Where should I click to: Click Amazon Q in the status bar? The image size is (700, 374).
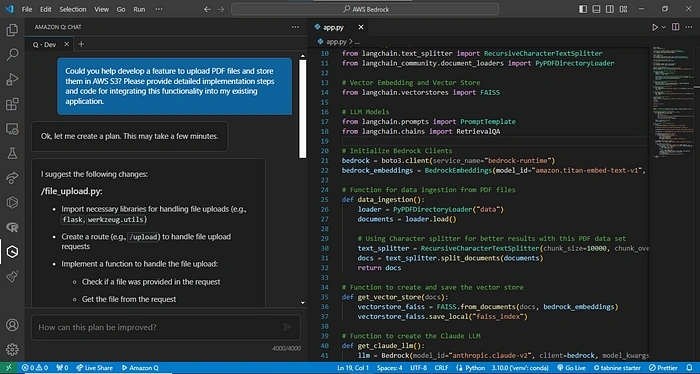point(140,368)
